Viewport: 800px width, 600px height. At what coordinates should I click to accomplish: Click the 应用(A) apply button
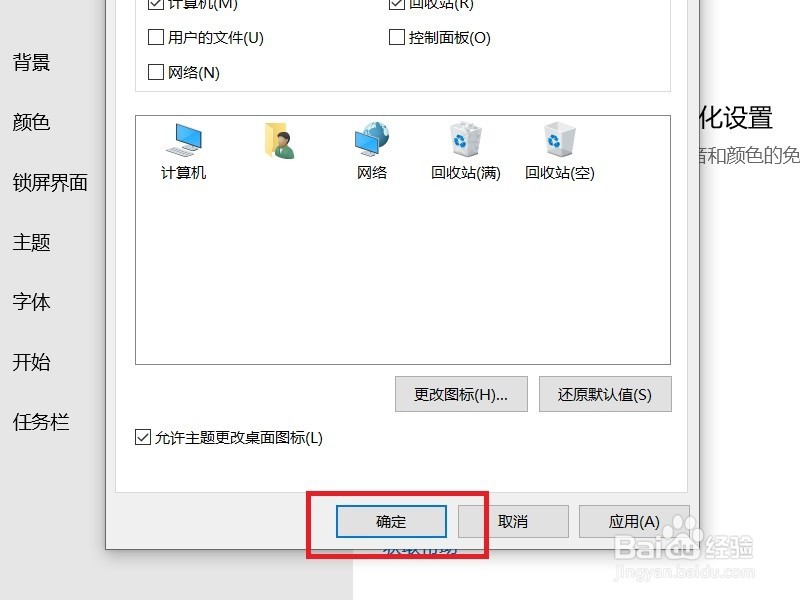[x=634, y=521]
